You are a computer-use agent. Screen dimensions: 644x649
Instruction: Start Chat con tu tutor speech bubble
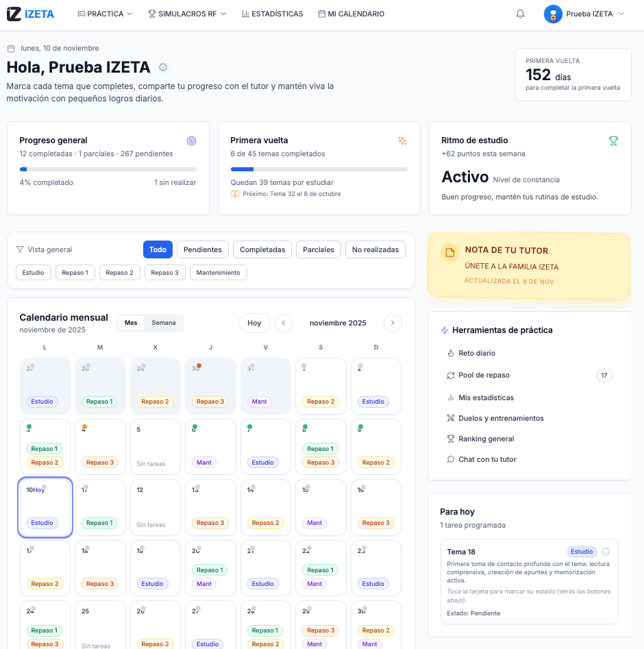coord(451,459)
